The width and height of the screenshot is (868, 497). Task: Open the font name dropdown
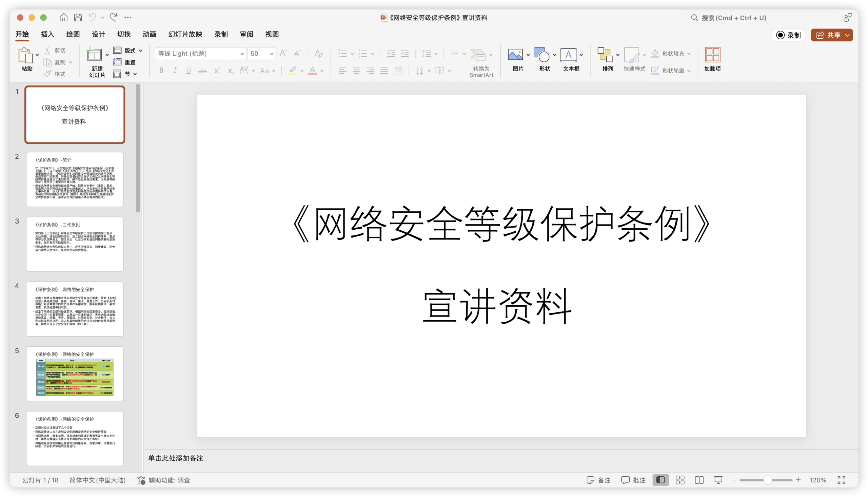pyautogui.click(x=242, y=54)
